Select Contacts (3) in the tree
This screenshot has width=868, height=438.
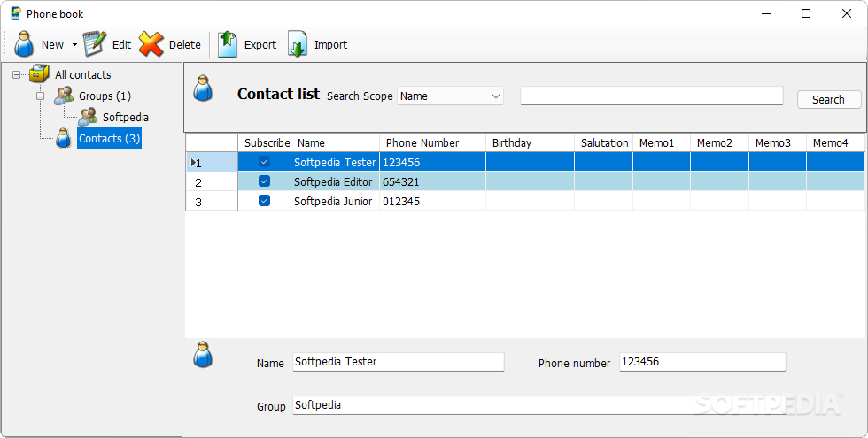pyautogui.click(x=109, y=138)
